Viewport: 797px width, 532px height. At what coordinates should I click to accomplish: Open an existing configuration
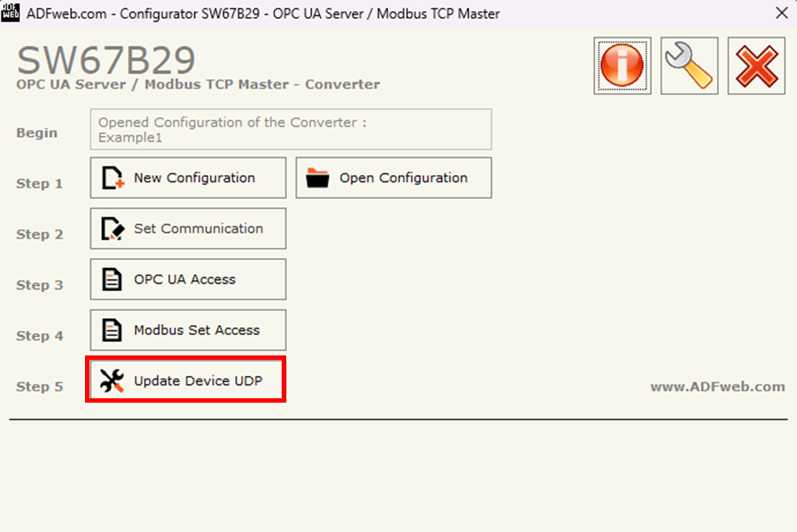393,177
